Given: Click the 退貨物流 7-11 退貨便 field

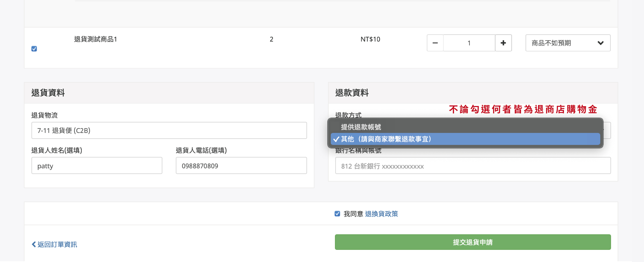Looking at the screenshot, I should (x=169, y=130).
